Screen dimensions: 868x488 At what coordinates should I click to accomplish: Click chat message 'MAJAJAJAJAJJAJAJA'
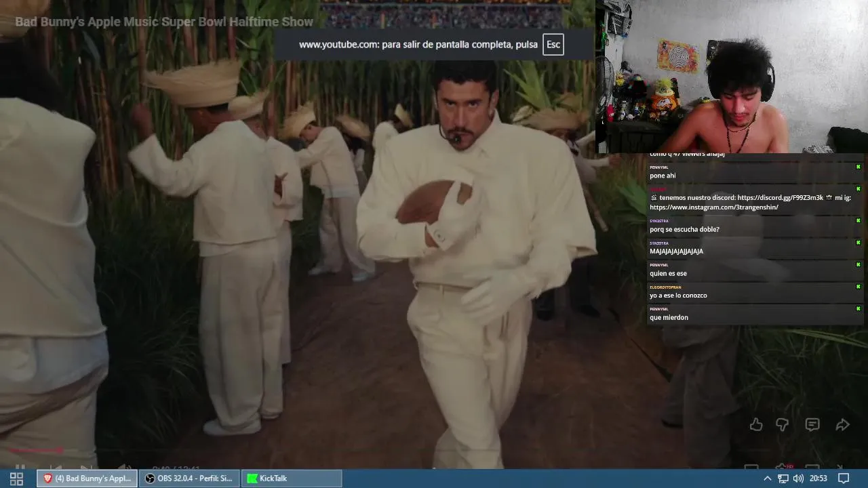point(676,251)
